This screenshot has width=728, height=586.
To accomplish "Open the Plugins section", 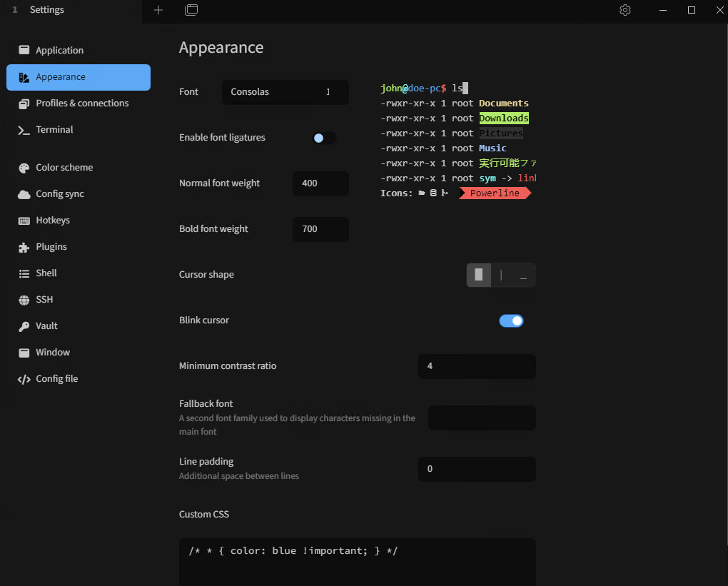I will click(x=79, y=246).
